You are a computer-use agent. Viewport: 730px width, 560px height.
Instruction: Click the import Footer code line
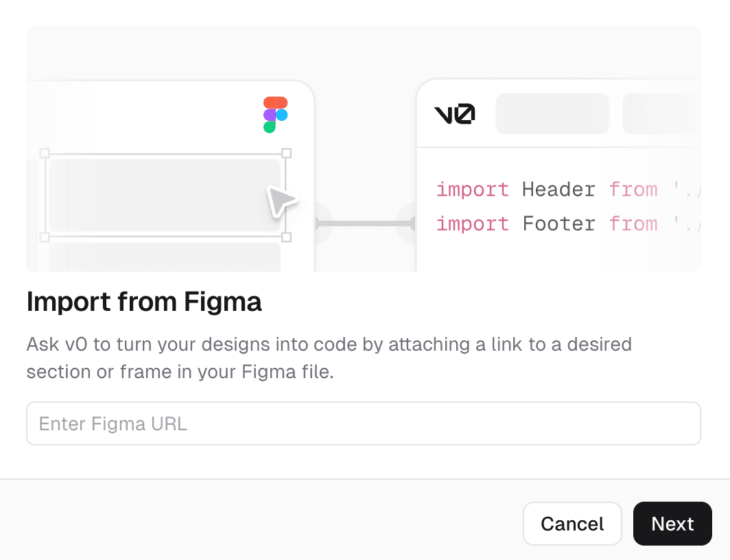pyautogui.click(x=549, y=224)
